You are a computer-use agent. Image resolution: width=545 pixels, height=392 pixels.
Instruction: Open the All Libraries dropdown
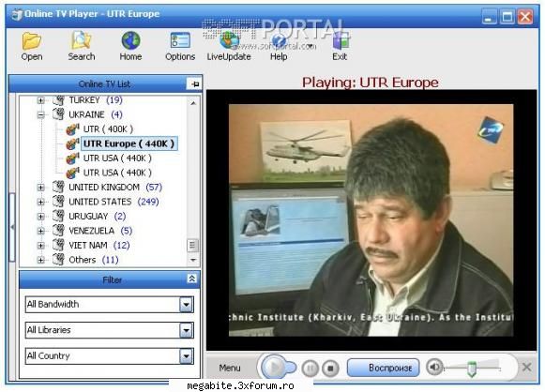(186, 330)
